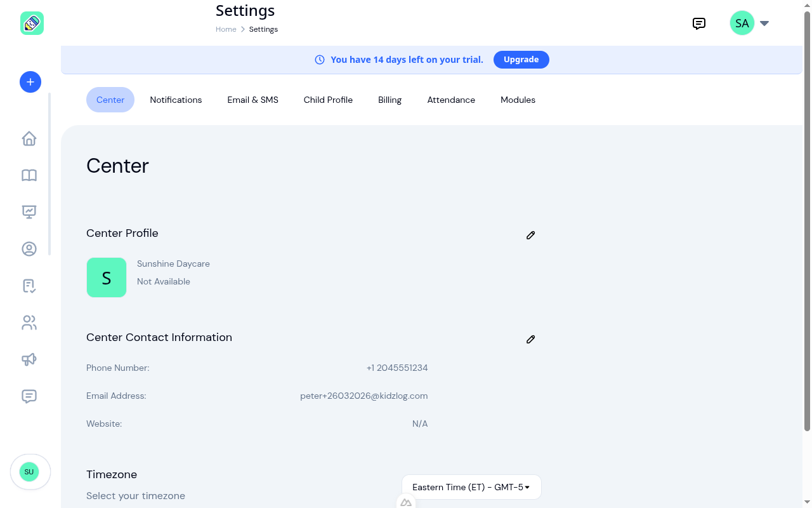Open the open-book sidebar icon
The width and height of the screenshot is (812, 508).
coord(29,175)
